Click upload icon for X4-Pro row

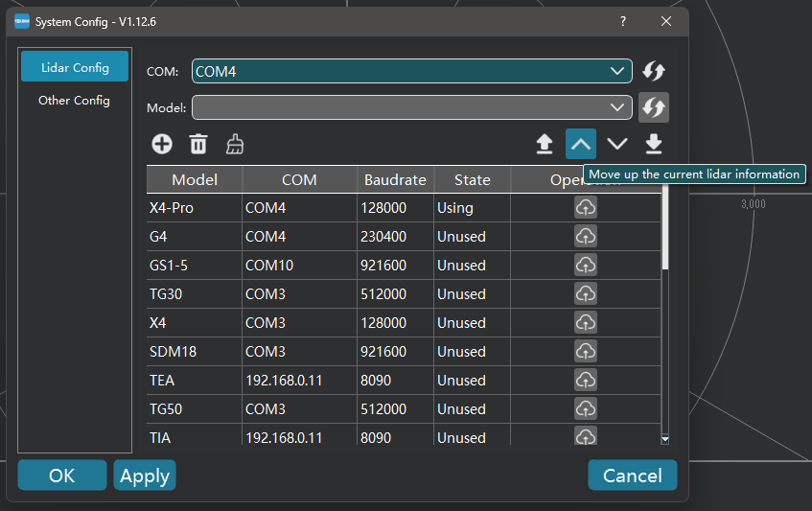(586, 207)
